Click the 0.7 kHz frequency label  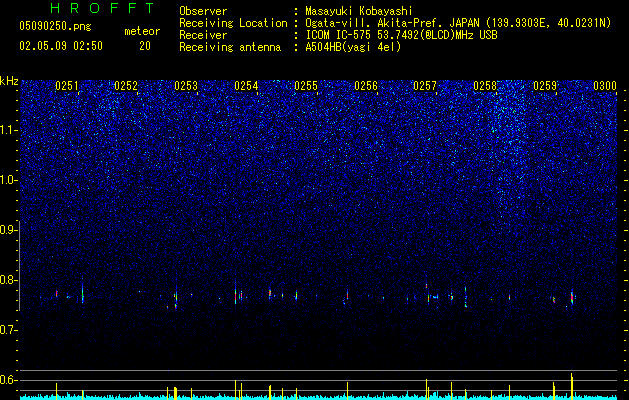pos(8,330)
